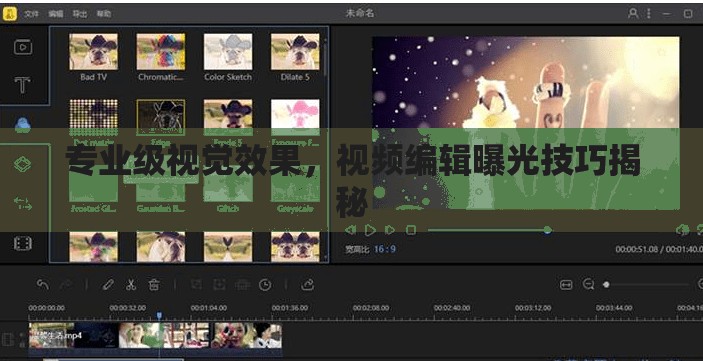
Task: Click the previous frame button
Action: (350, 230)
